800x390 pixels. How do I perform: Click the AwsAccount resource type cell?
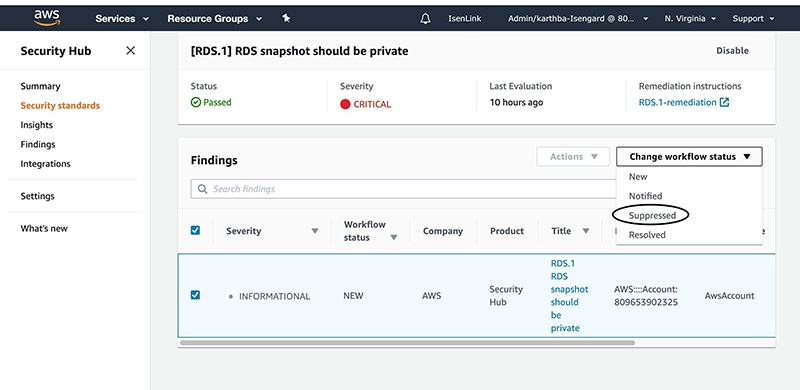click(729, 296)
